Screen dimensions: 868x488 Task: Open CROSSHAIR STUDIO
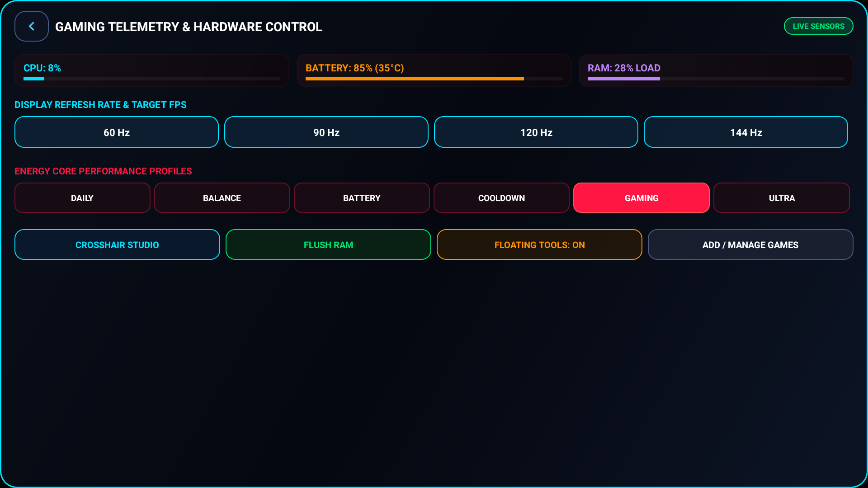(117, 244)
